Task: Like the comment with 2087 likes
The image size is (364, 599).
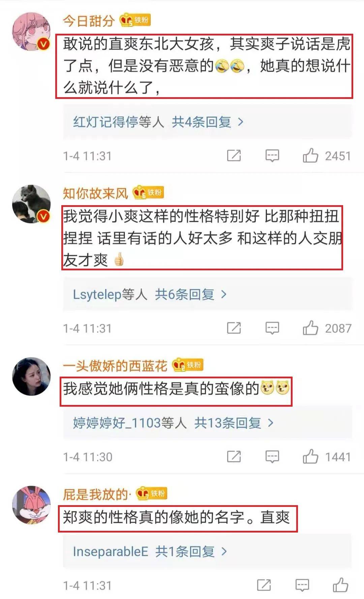Action: pyautogui.click(x=310, y=328)
